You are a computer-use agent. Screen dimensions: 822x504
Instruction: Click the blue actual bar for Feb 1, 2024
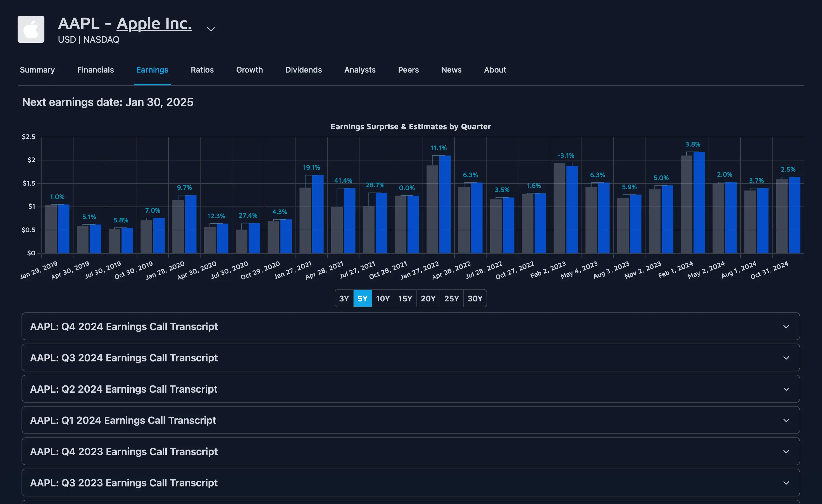pyautogui.click(x=699, y=203)
